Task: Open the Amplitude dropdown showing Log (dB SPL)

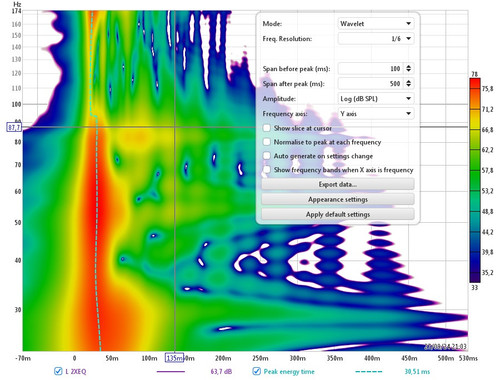Action: click(x=376, y=99)
